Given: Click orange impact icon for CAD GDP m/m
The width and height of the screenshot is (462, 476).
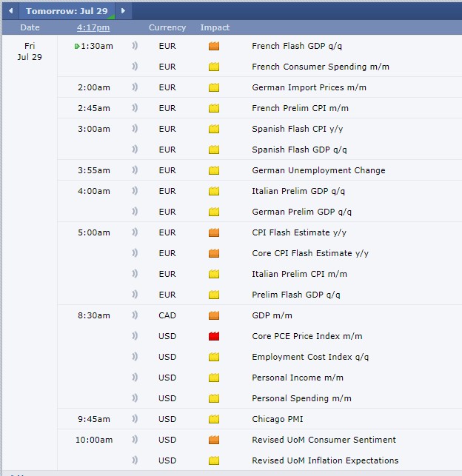Looking at the screenshot, I should pyautogui.click(x=214, y=315).
